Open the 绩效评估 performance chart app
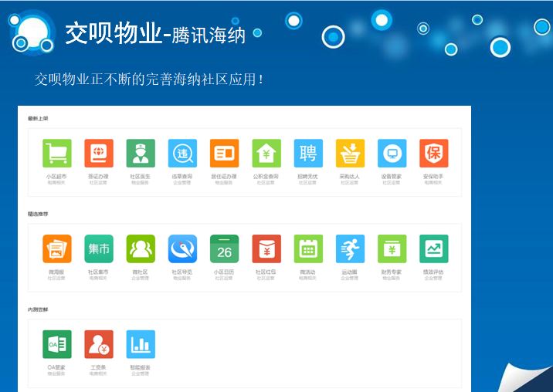The height and width of the screenshot is (392, 553). pyautogui.click(x=433, y=249)
